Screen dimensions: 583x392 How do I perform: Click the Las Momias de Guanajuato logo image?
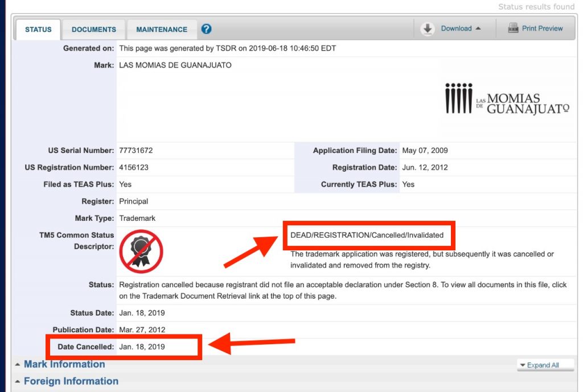tap(507, 98)
